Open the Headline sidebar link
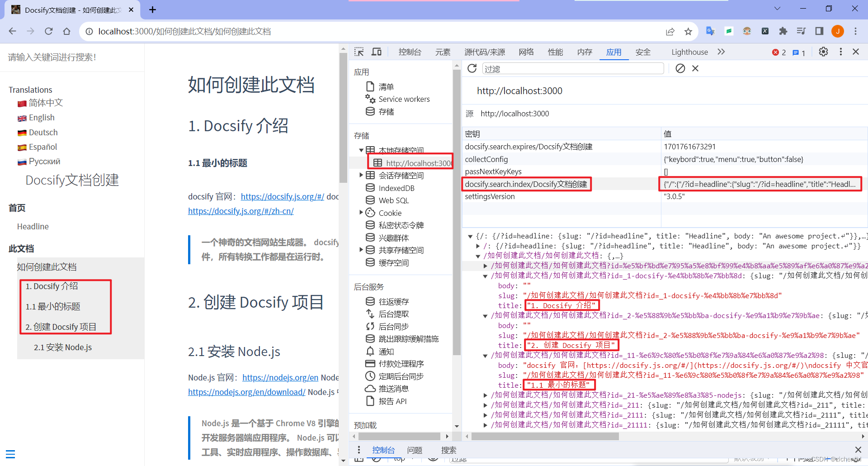868x466 pixels. (x=33, y=227)
